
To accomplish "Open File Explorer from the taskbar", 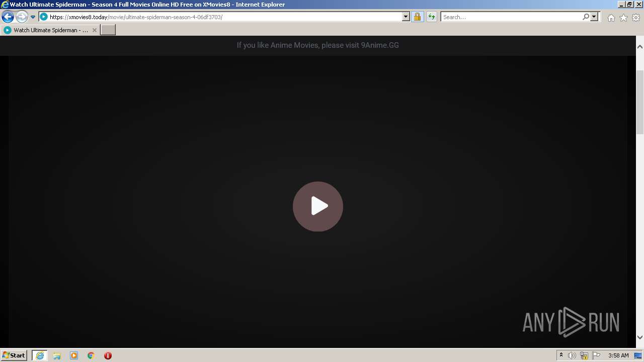I will pos(57,355).
